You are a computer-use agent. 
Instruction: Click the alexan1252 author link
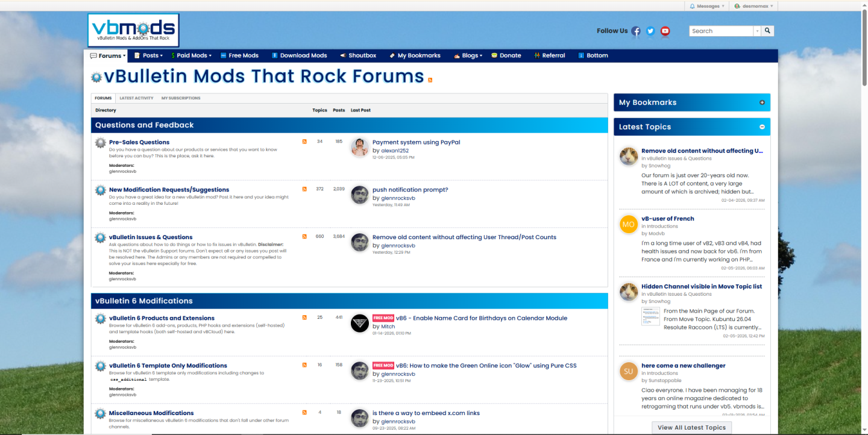395,151
